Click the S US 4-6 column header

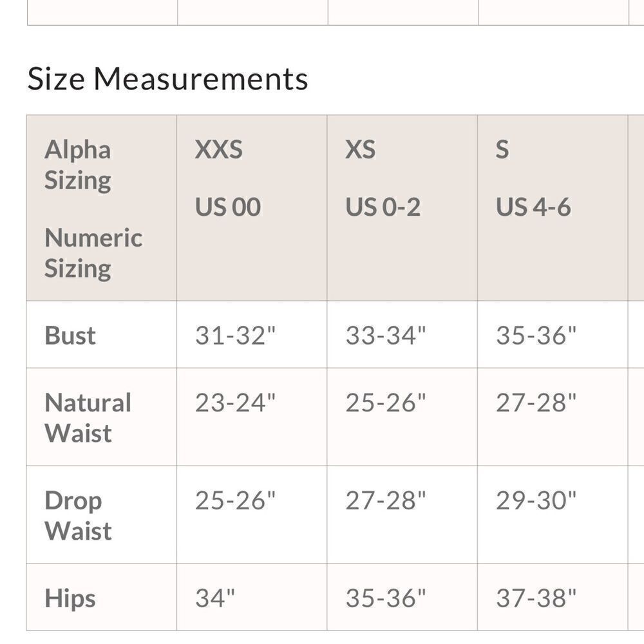[x=553, y=208]
